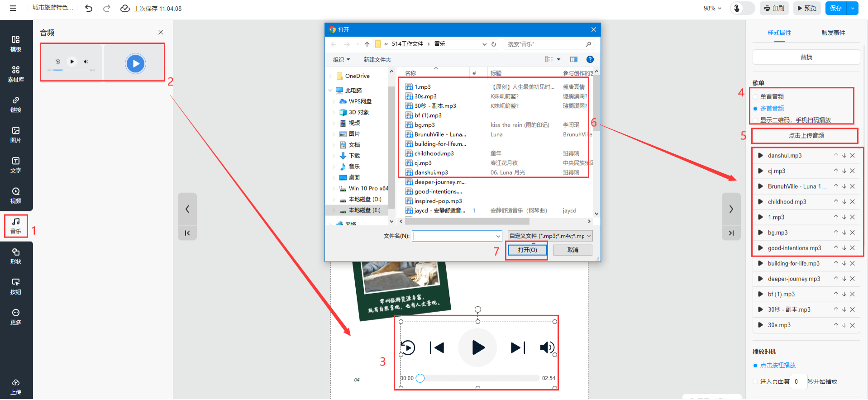This screenshot has width=868, height=400.
Task: Click the volume speaker icon on canvas player
Action: pos(547,348)
